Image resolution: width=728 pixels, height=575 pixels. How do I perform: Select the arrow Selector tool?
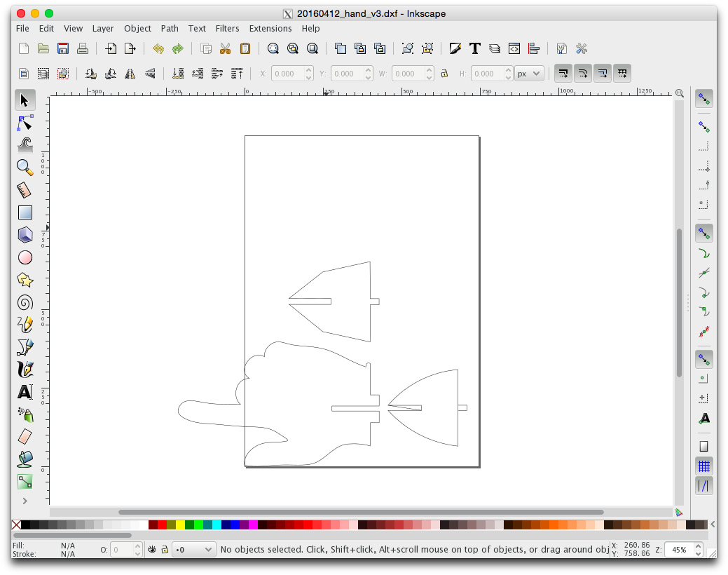(x=25, y=100)
